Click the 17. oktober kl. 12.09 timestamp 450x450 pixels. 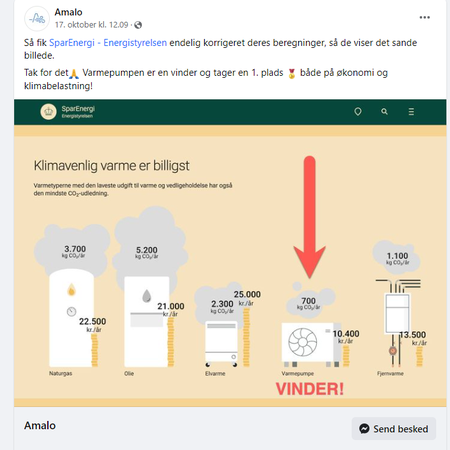click(91, 25)
